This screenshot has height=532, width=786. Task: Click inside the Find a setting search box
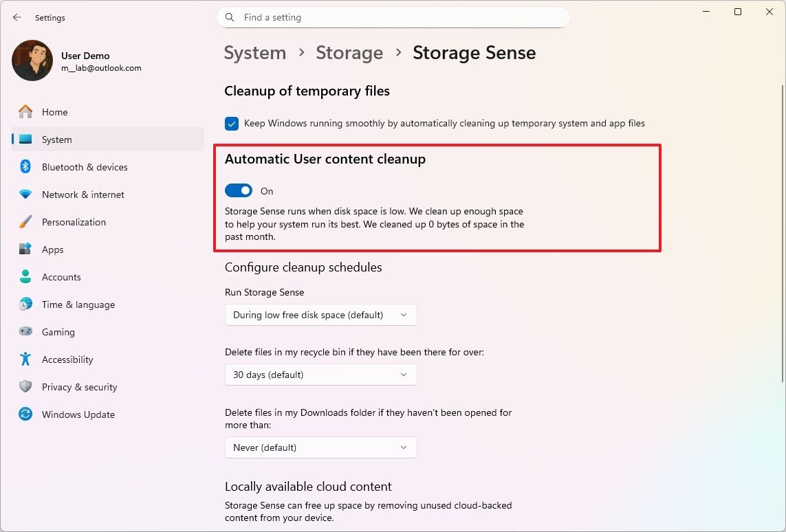click(x=393, y=16)
